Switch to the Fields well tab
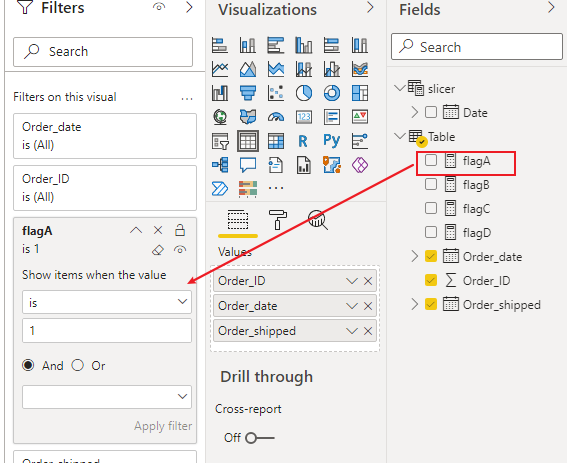Screen dimensions: 567x463 coord(238,220)
